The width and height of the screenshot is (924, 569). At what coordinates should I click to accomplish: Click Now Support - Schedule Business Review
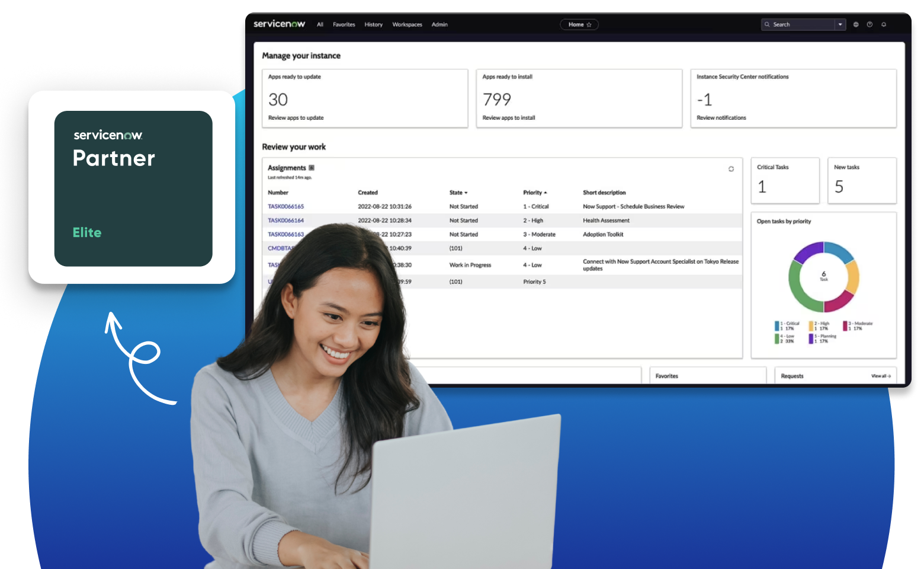coord(634,207)
